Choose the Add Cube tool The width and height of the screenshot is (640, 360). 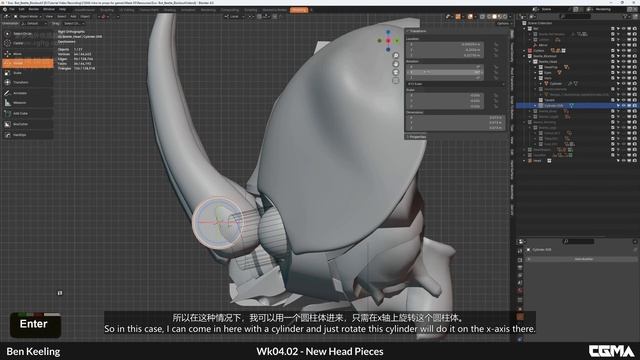pyautogui.click(x=28, y=113)
